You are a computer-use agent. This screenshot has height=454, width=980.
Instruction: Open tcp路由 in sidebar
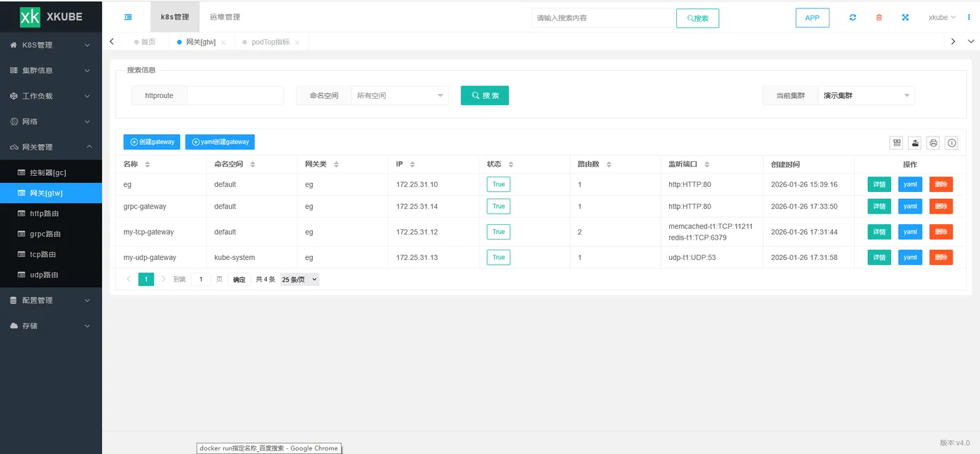coord(51,254)
